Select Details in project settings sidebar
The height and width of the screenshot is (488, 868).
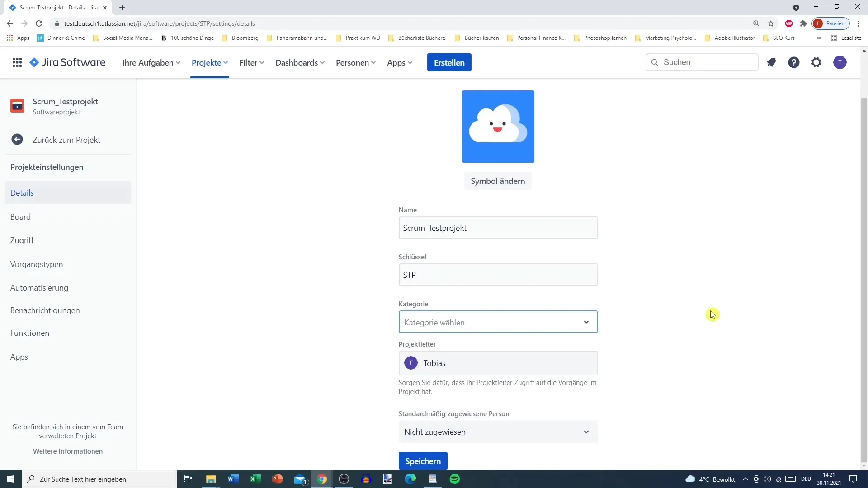(x=68, y=192)
